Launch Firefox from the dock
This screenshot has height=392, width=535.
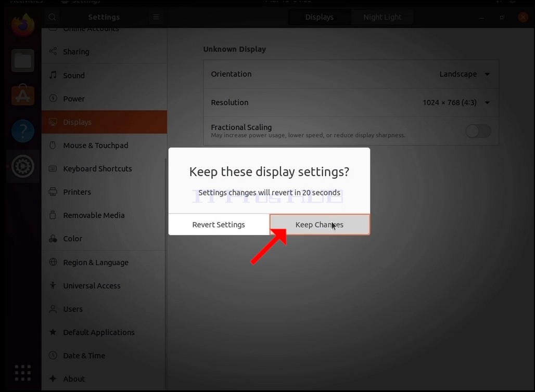click(x=23, y=24)
